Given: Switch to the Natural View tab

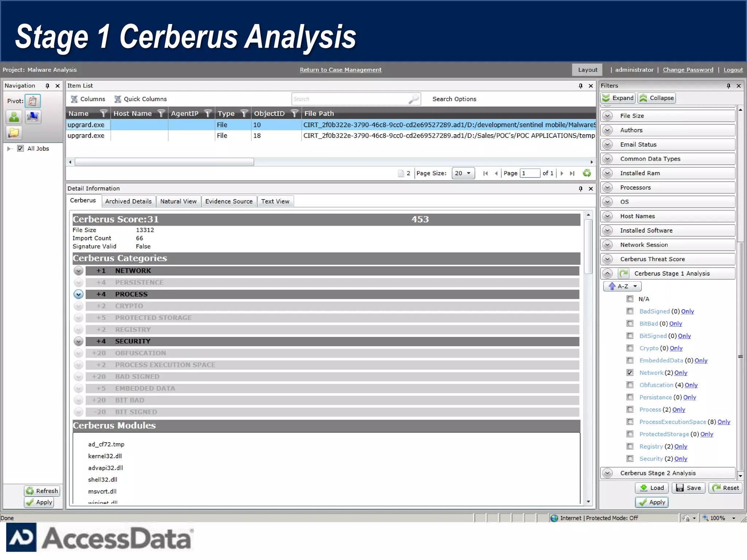Looking at the screenshot, I should [x=178, y=201].
